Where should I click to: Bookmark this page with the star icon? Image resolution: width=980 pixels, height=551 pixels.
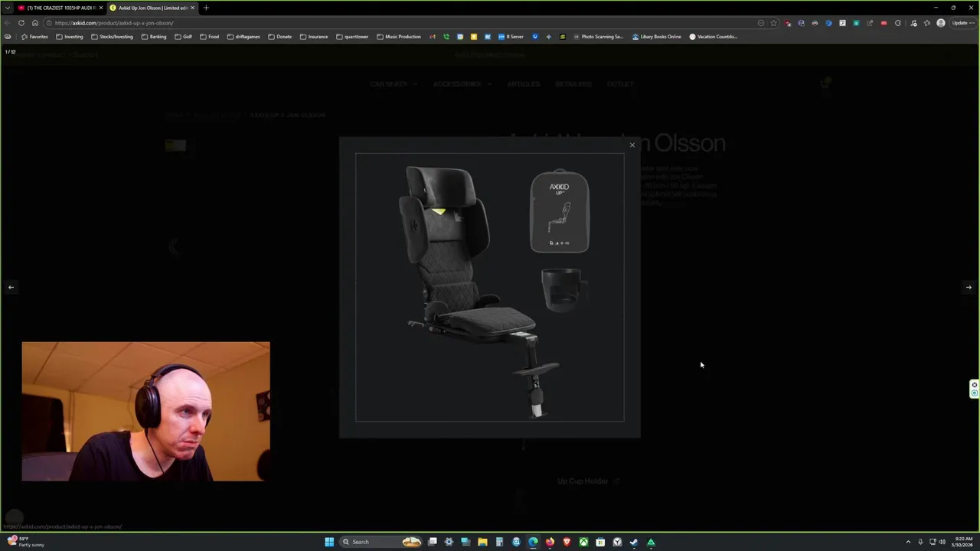click(x=773, y=23)
